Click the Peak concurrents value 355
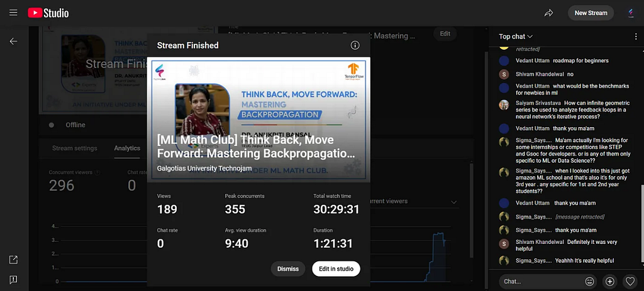 [235, 210]
